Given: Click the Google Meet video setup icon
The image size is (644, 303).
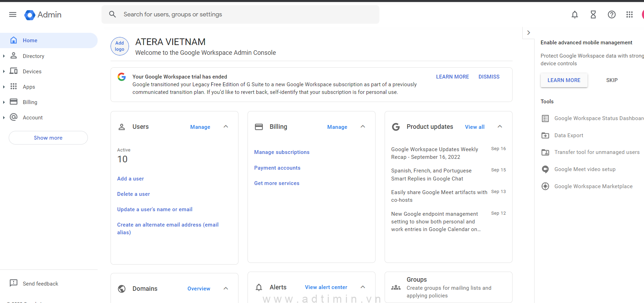Looking at the screenshot, I should [545, 169].
